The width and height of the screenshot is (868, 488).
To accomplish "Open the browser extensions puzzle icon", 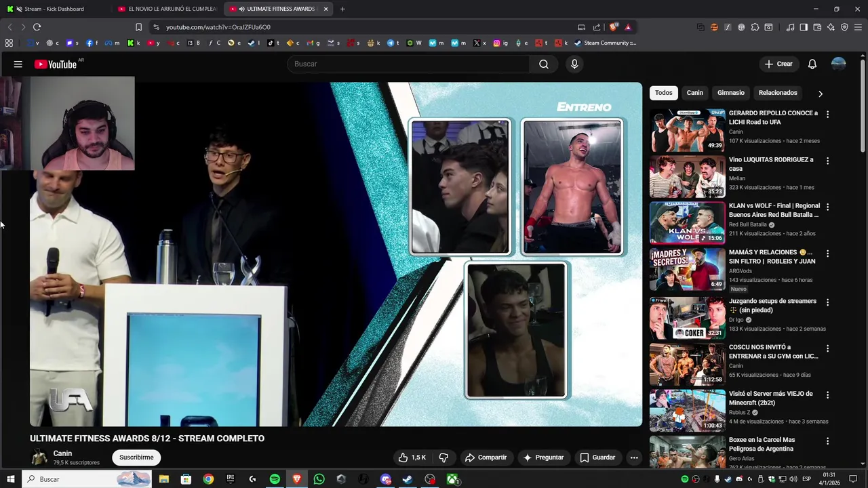I will pos(755,27).
